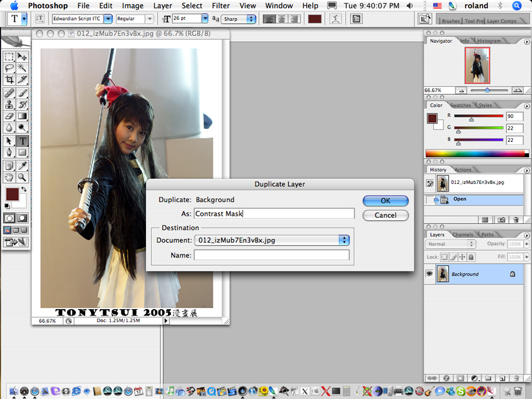
Task: Select the Eraser tool
Action: tap(9, 116)
